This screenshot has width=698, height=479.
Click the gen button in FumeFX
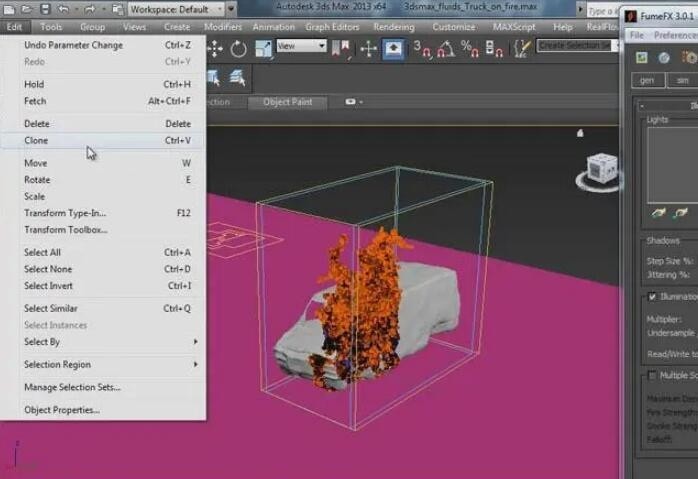click(x=648, y=80)
